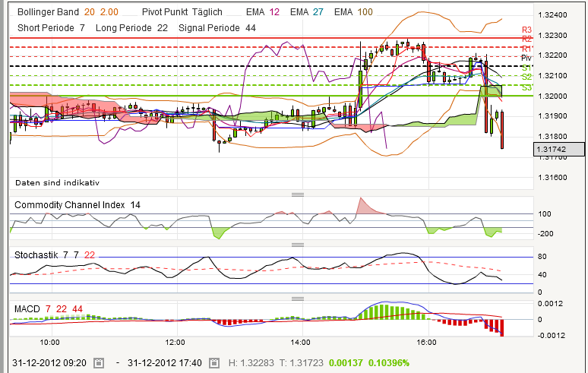The image size is (588, 373).
Task: Click the MACD indicator title
Action: click(28, 308)
